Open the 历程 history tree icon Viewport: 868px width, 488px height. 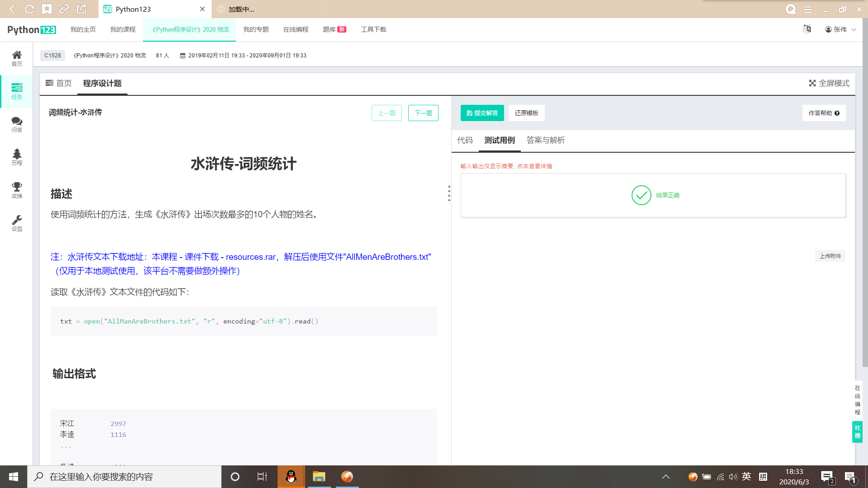(17, 157)
